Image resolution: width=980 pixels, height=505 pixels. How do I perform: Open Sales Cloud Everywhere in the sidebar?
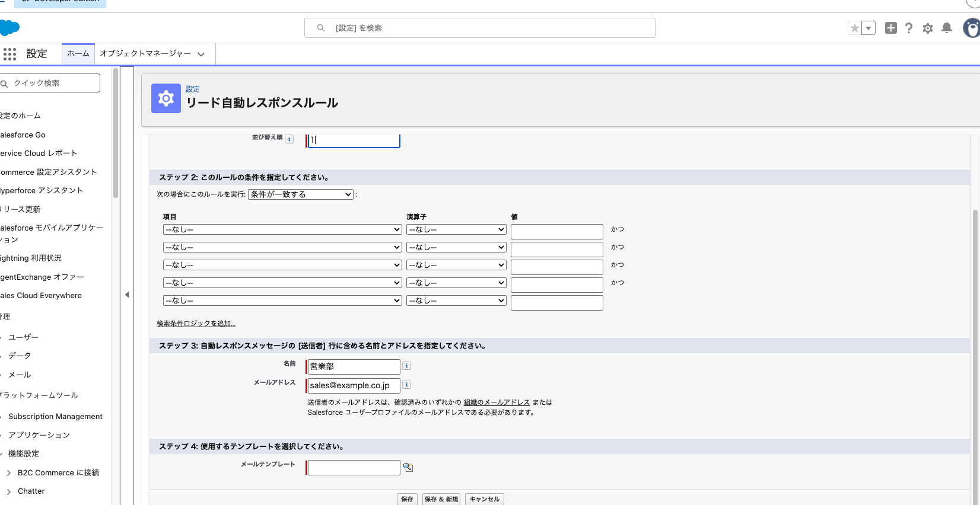coord(41,296)
